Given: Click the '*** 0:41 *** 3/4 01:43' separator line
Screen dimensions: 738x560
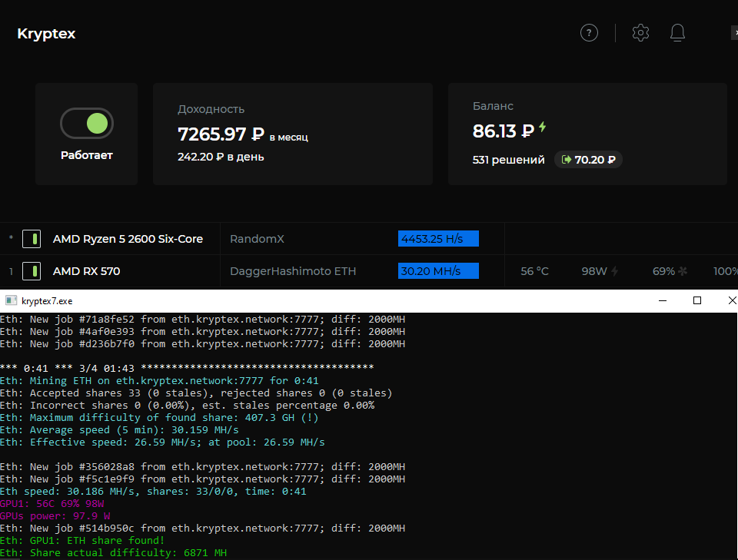Looking at the screenshot, I should [x=187, y=368].
